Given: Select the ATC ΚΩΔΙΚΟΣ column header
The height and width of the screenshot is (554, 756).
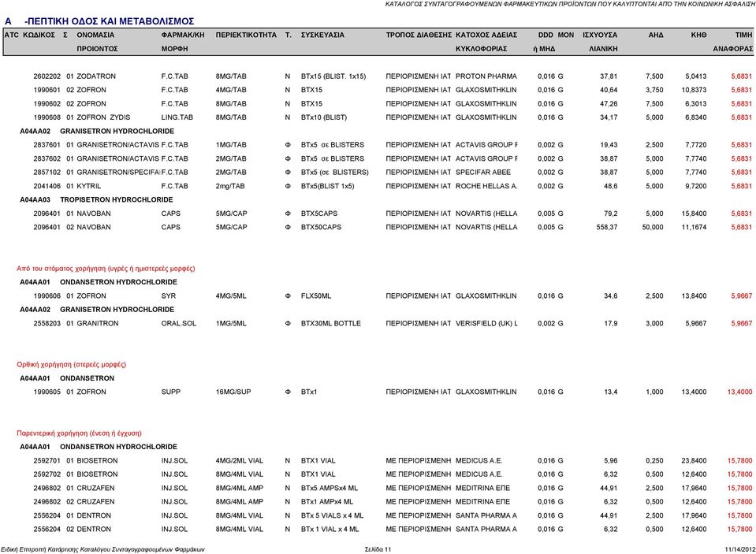Looking at the screenshot, I should coord(29,35).
